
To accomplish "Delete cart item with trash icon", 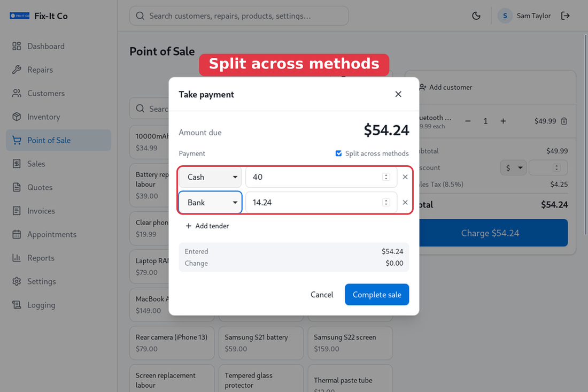I will (564, 121).
